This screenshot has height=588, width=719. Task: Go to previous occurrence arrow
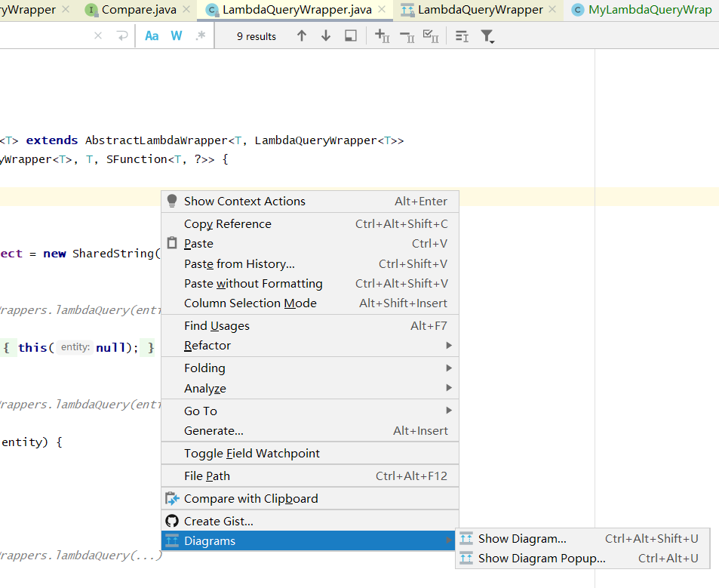click(301, 35)
